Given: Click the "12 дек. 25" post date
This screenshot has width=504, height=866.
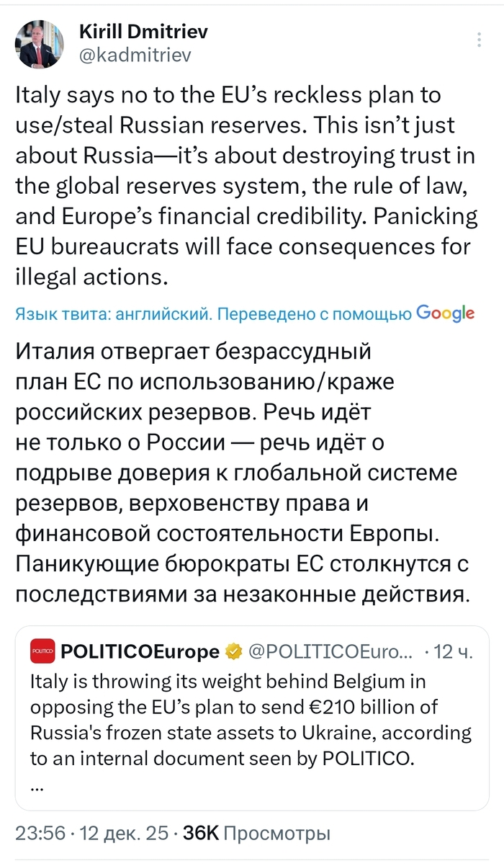Looking at the screenshot, I should point(124,834).
